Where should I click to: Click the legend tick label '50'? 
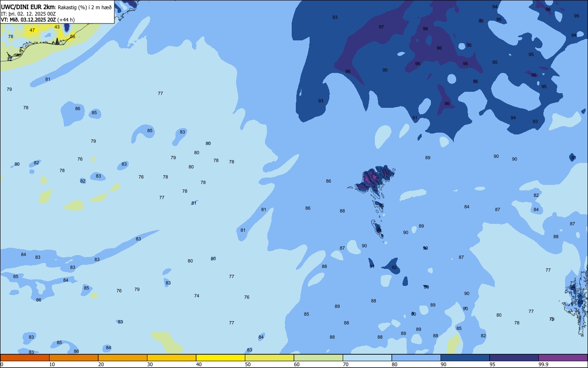click(x=248, y=364)
